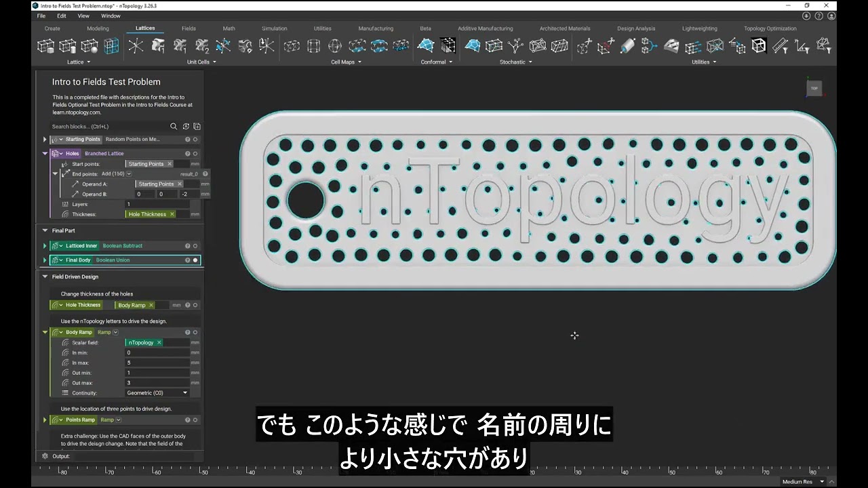Toggle visibility of the Body Ramp block
Viewport: 868px width, 488px height.
coord(195,333)
